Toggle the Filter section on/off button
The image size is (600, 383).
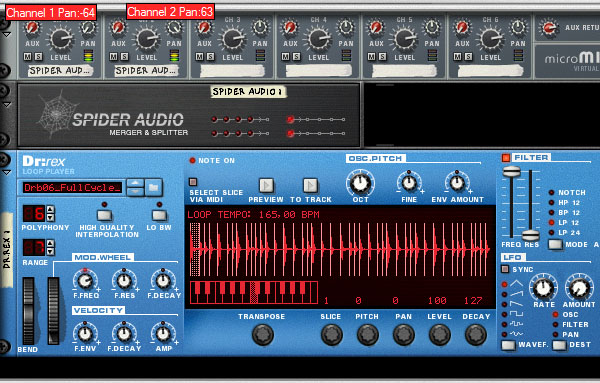506,158
